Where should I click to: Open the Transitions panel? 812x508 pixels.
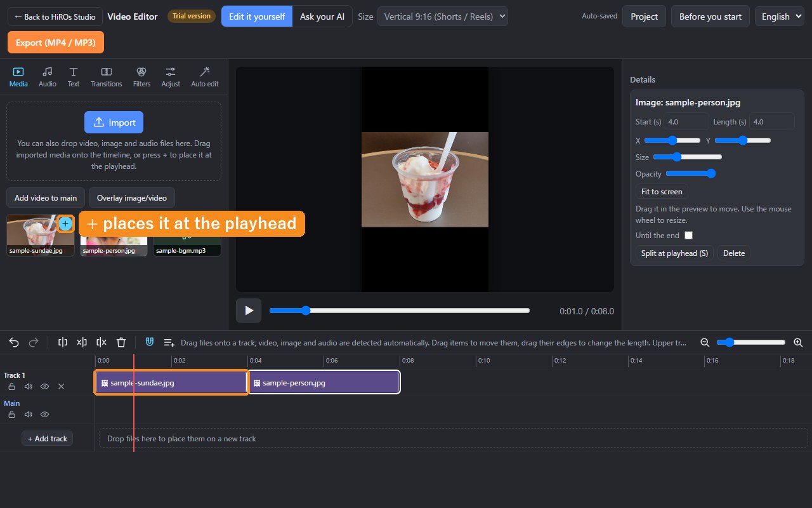106,77
